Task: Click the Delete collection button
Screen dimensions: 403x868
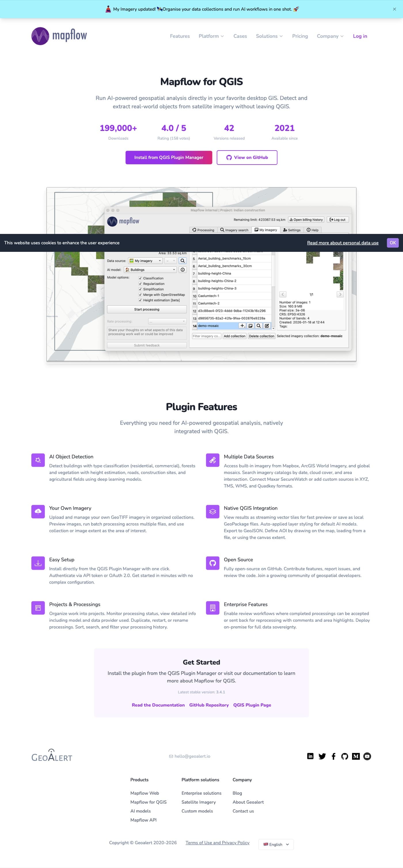Action: pos(261,336)
